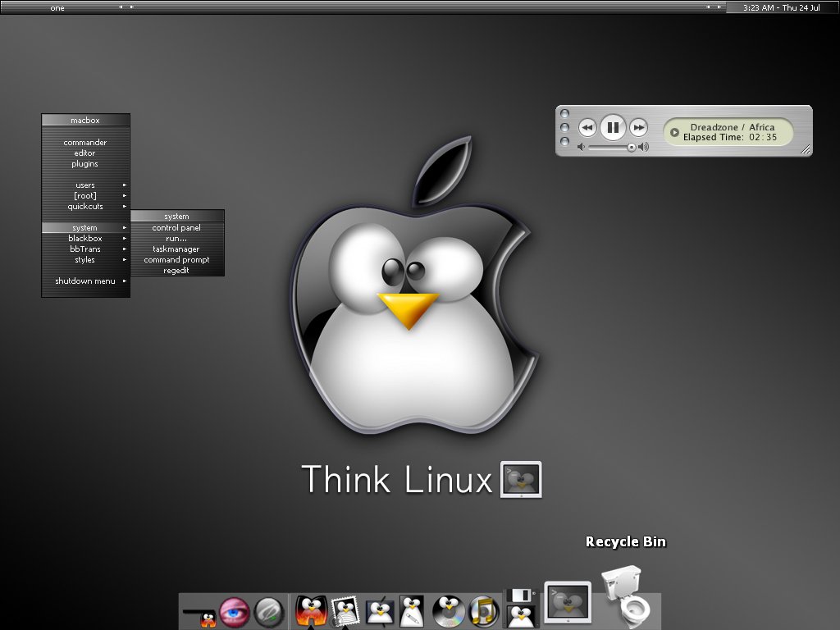Click the workspace label 'one' in top bar
Screen dimensions: 840x630
coord(57,8)
